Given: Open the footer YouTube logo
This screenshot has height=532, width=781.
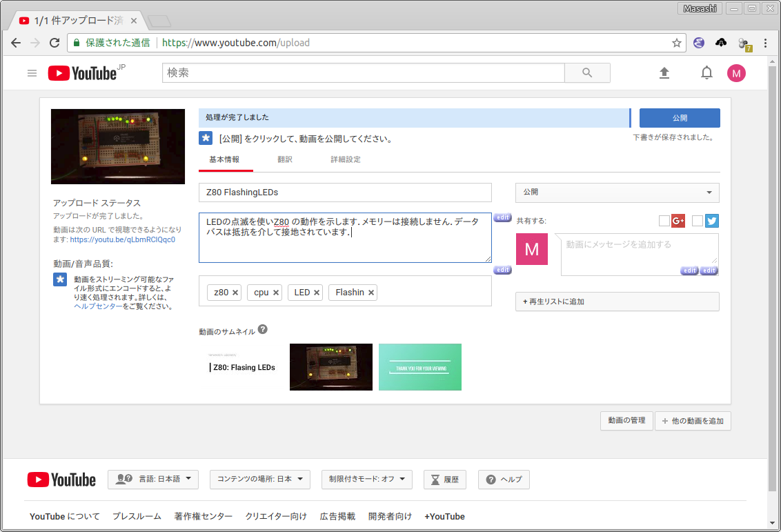Looking at the screenshot, I should point(62,480).
